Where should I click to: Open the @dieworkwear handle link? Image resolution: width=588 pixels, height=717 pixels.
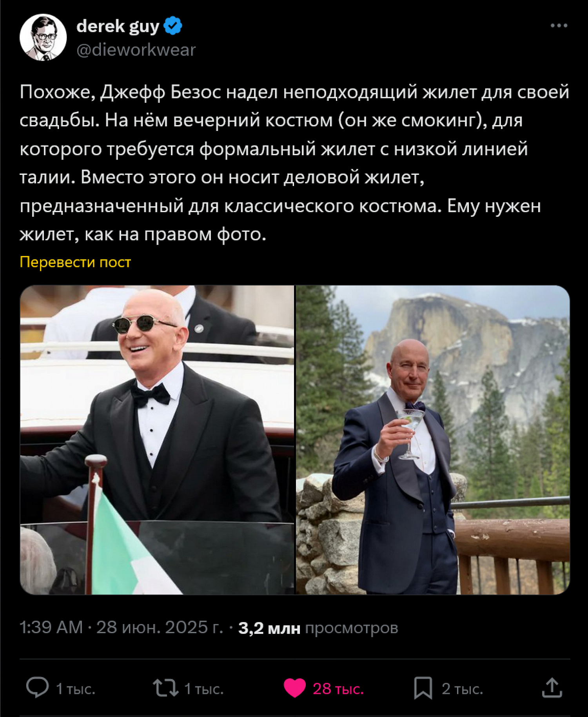tap(136, 50)
